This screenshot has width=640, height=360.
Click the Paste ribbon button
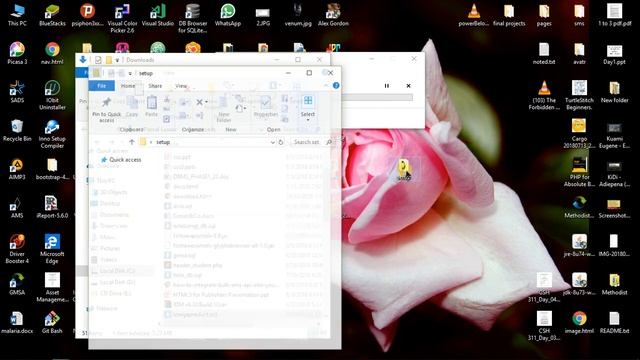[151, 107]
